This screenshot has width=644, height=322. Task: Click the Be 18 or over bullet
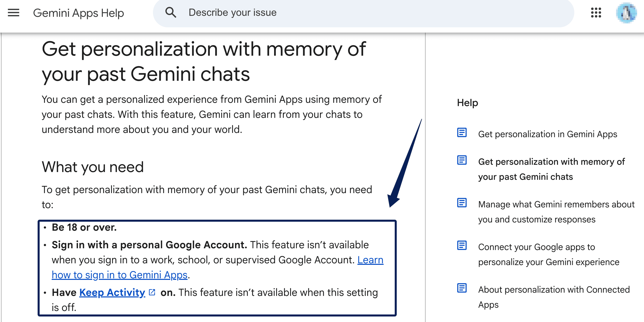[84, 227]
